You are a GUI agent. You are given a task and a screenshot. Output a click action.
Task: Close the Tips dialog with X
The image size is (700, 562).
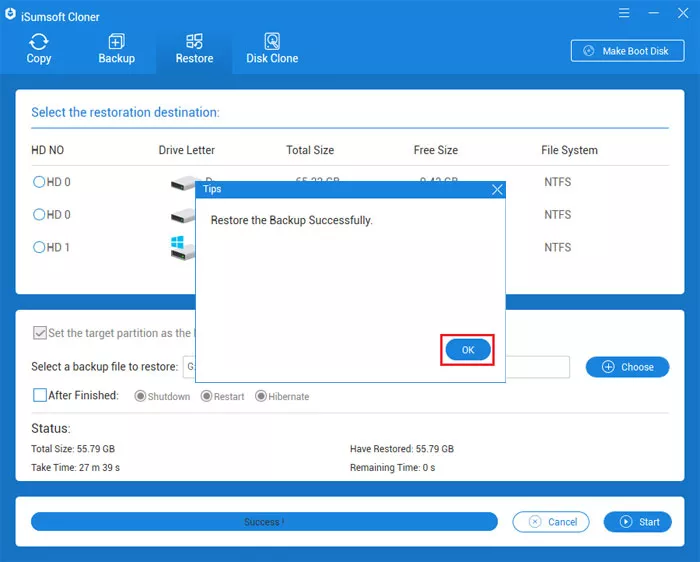point(497,189)
